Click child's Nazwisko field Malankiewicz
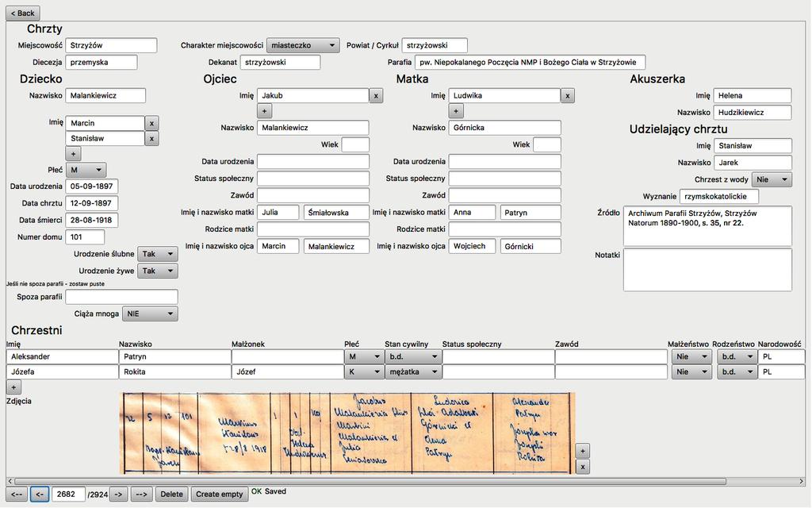This screenshot has height=508, width=812. coord(105,96)
